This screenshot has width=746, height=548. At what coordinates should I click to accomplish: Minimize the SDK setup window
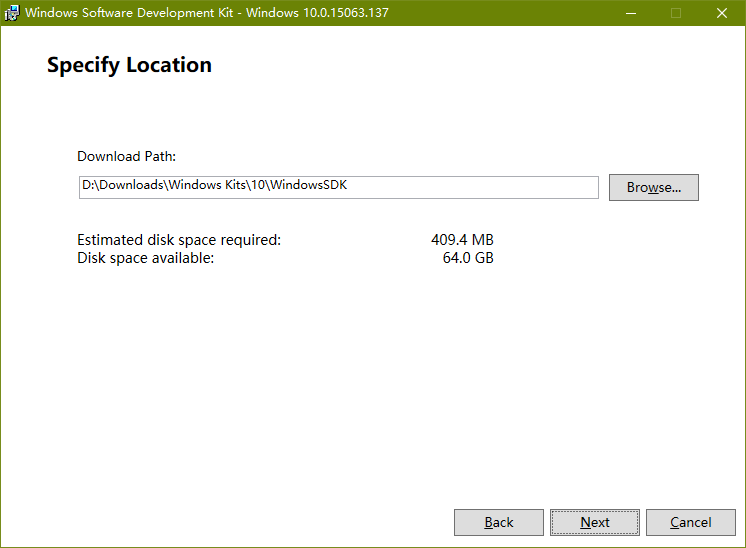tap(631, 13)
